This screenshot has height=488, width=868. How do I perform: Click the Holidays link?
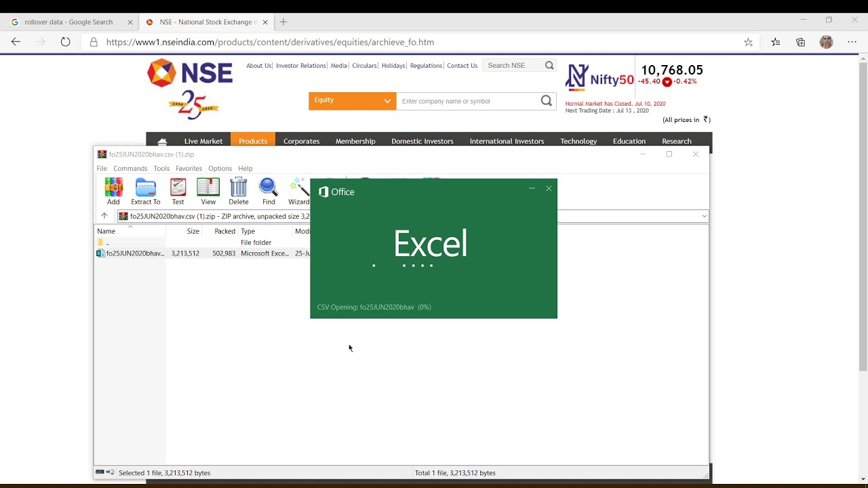(393, 66)
